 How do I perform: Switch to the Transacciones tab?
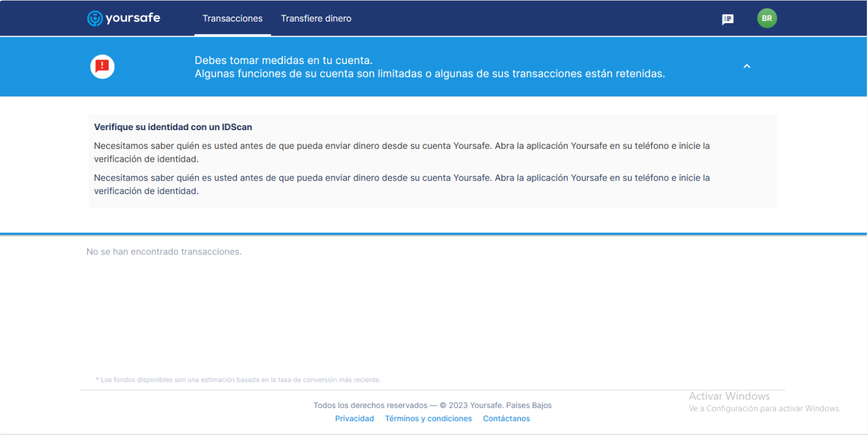pyautogui.click(x=232, y=18)
